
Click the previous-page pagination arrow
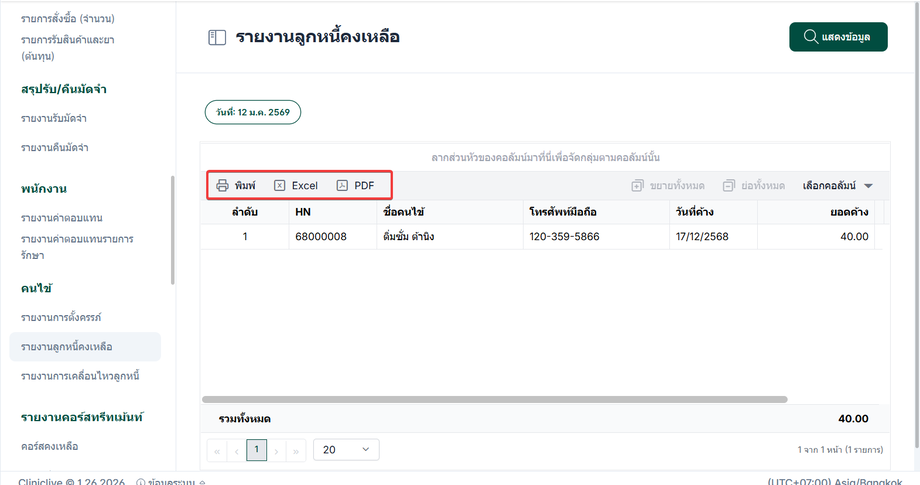coord(236,450)
